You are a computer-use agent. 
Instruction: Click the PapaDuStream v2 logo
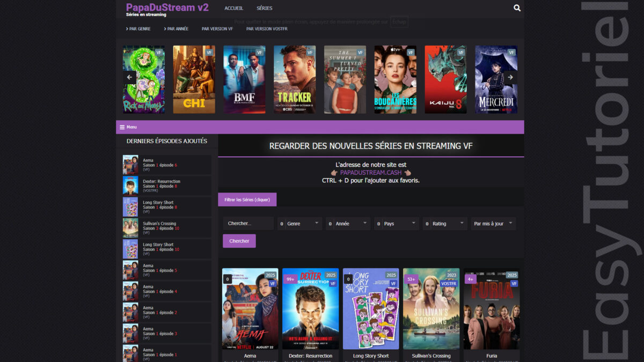pyautogui.click(x=167, y=8)
